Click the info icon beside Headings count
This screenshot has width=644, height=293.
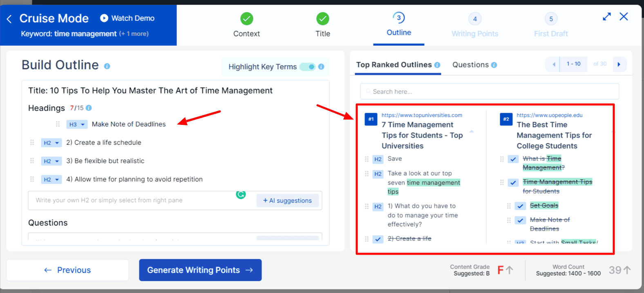click(x=89, y=108)
